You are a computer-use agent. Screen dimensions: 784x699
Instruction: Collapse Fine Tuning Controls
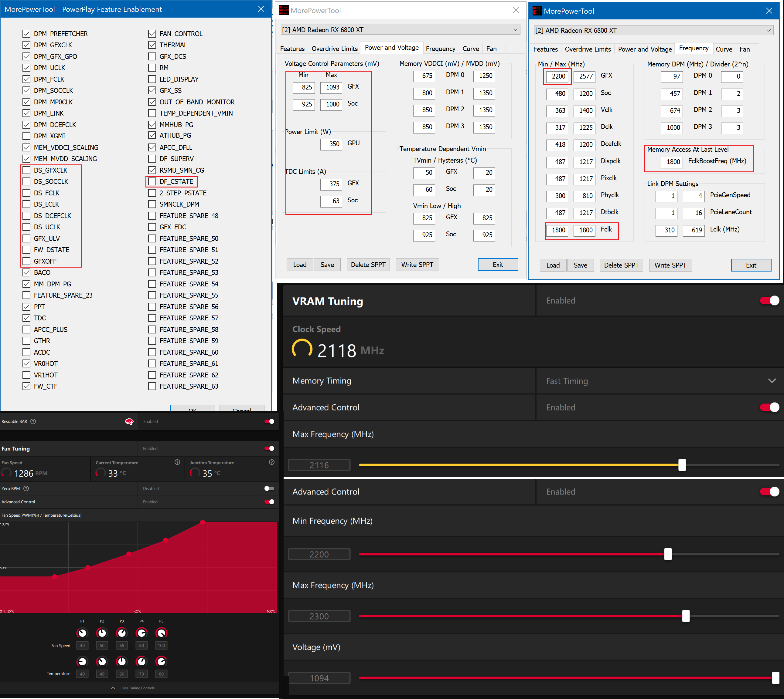(113, 687)
